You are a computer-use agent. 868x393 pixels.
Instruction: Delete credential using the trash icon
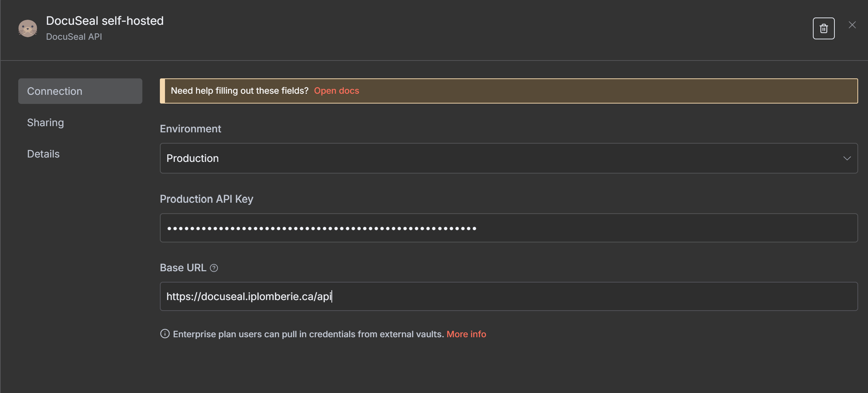pos(823,28)
